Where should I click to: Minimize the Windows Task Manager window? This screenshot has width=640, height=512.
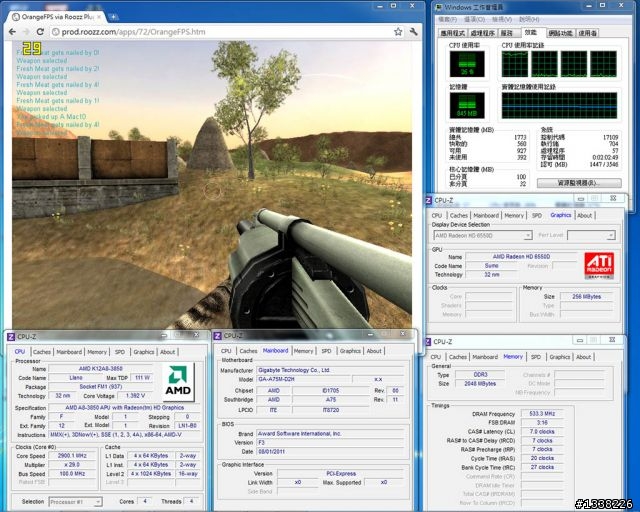click(589, 6)
